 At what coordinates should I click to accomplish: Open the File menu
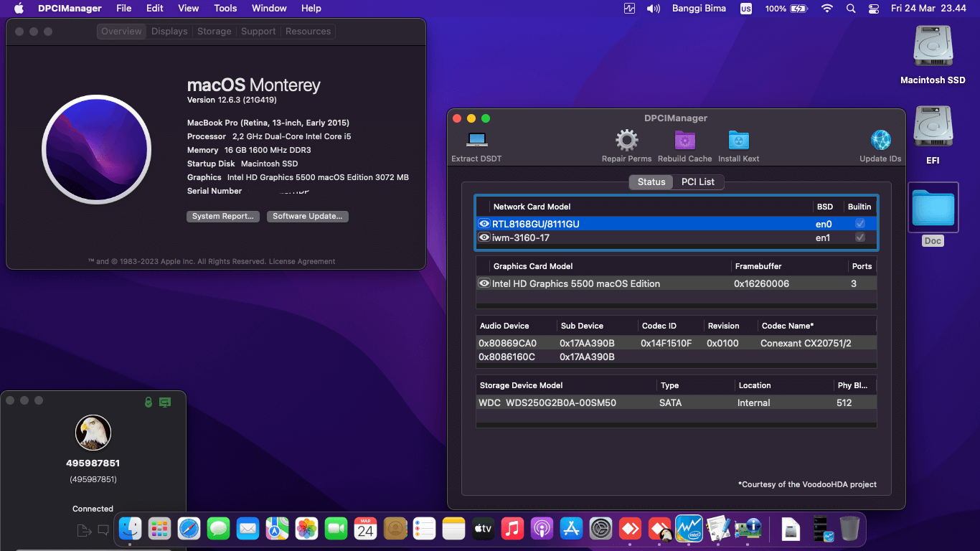click(124, 9)
